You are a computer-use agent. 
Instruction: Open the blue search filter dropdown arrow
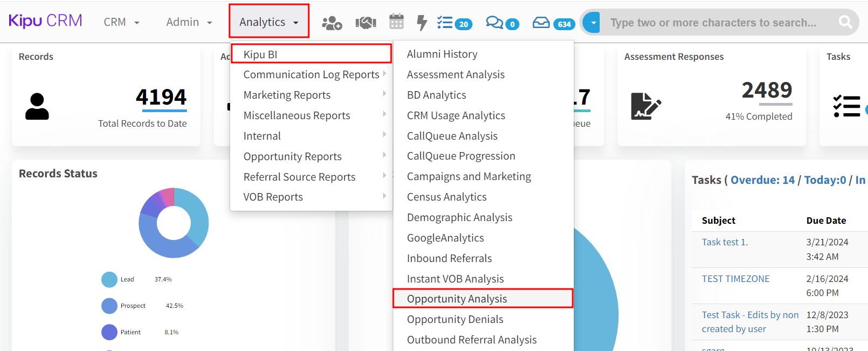[x=593, y=23]
